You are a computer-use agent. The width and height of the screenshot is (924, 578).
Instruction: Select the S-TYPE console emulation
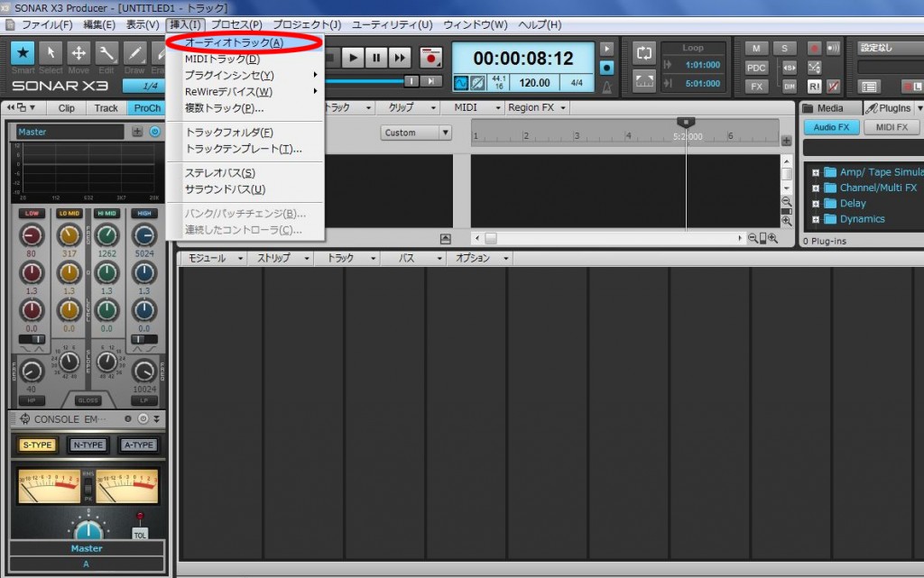pos(37,445)
